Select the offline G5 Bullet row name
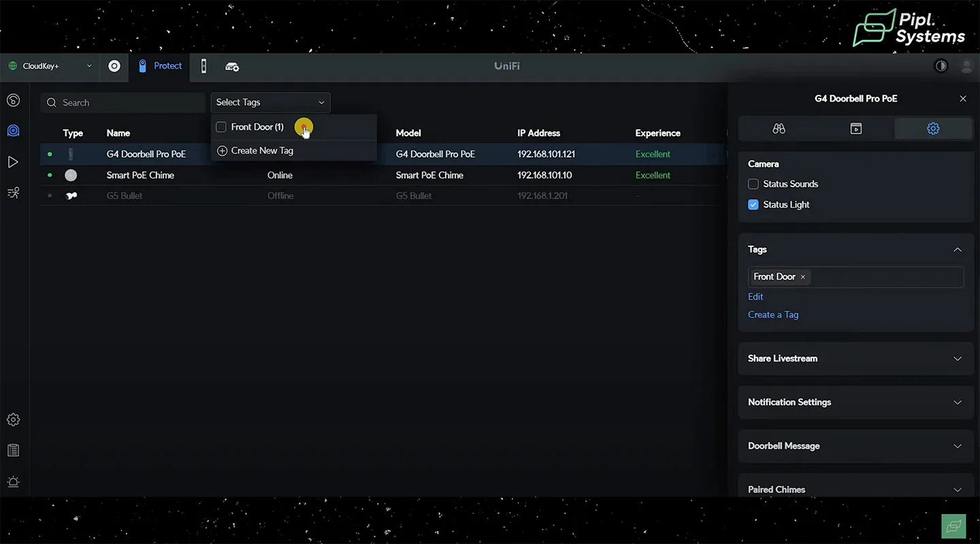The width and height of the screenshot is (980, 544). pos(125,196)
